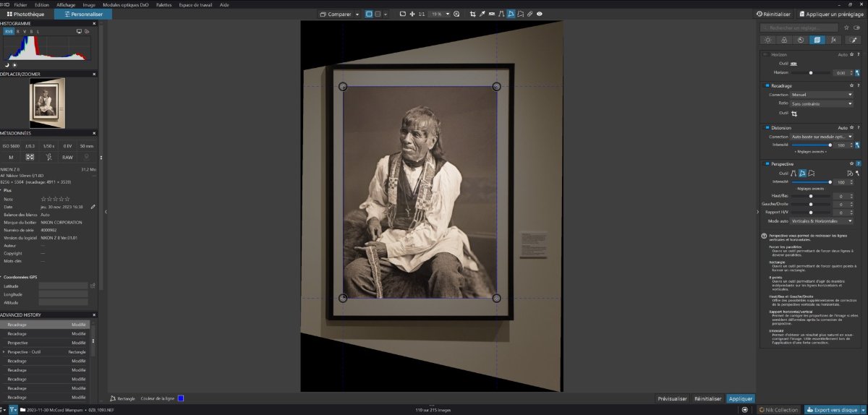Adjust Haut/Bas perspective slider

(x=811, y=196)
